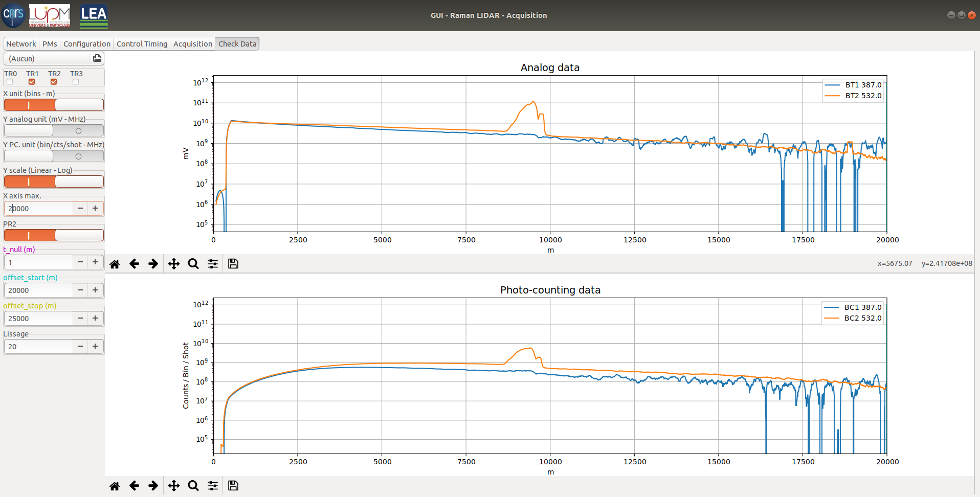Image resolution: width=980 pixels, height=497 pixels.
Task: Save Analog data figure with disk icon
Action: point(233,264)
